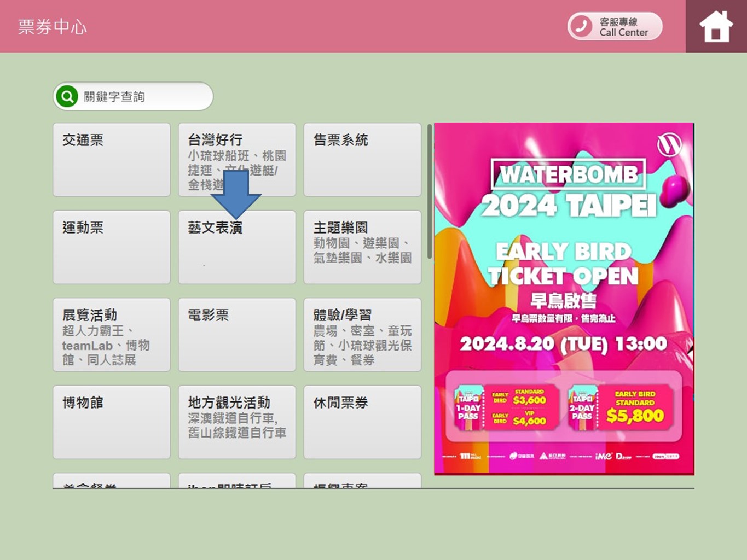Open the 台灣好行 category
The height and width of the screenshot is (560, 747).
(x=237, y=160)
